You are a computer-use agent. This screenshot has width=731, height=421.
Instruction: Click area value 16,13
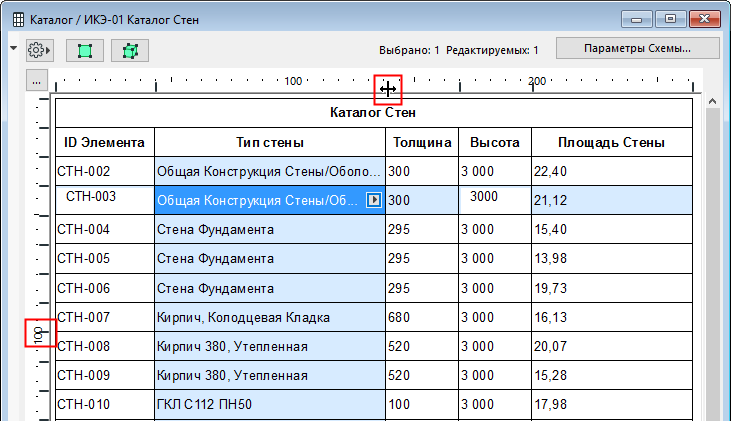click(x=612, y=317)
